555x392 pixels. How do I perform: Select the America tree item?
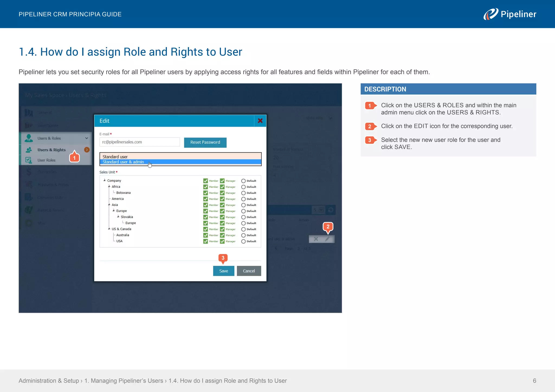[118, 199]
